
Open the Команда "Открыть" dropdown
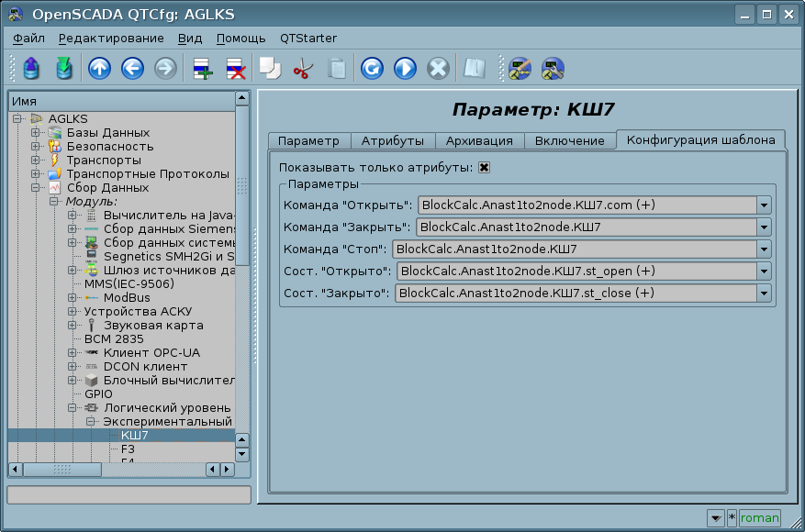coord(764,205)
